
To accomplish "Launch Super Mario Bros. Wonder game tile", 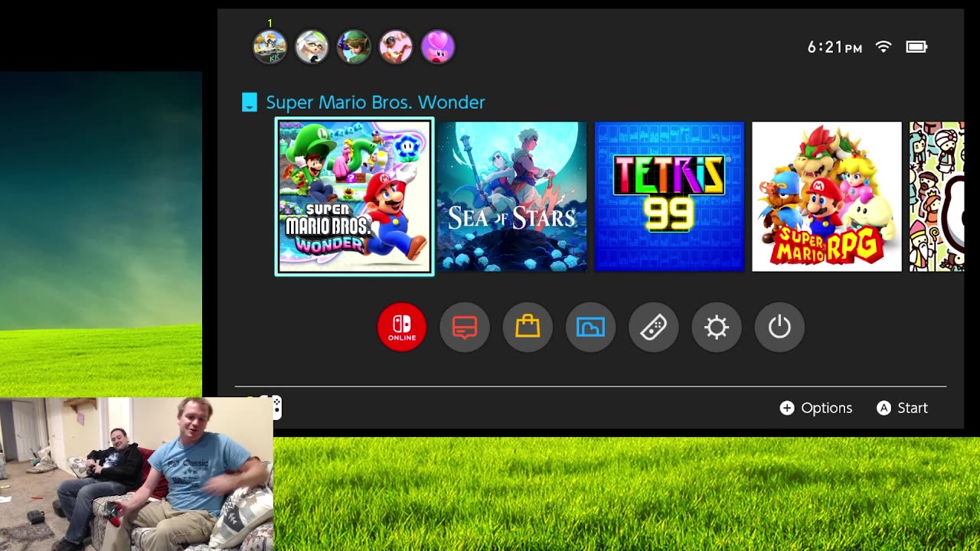I will pyautogui.click(x=354, y=197).
